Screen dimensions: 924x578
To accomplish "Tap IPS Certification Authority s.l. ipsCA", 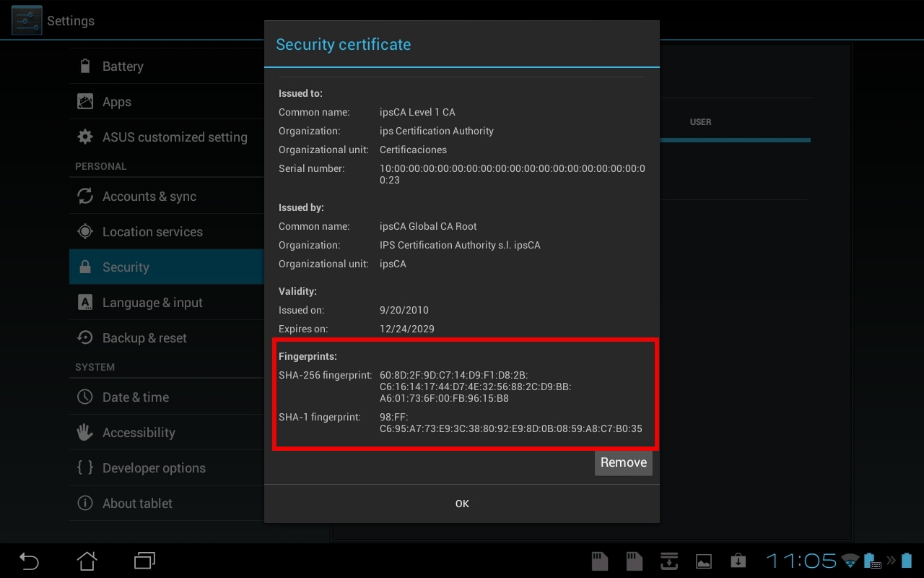I will 460,245.
